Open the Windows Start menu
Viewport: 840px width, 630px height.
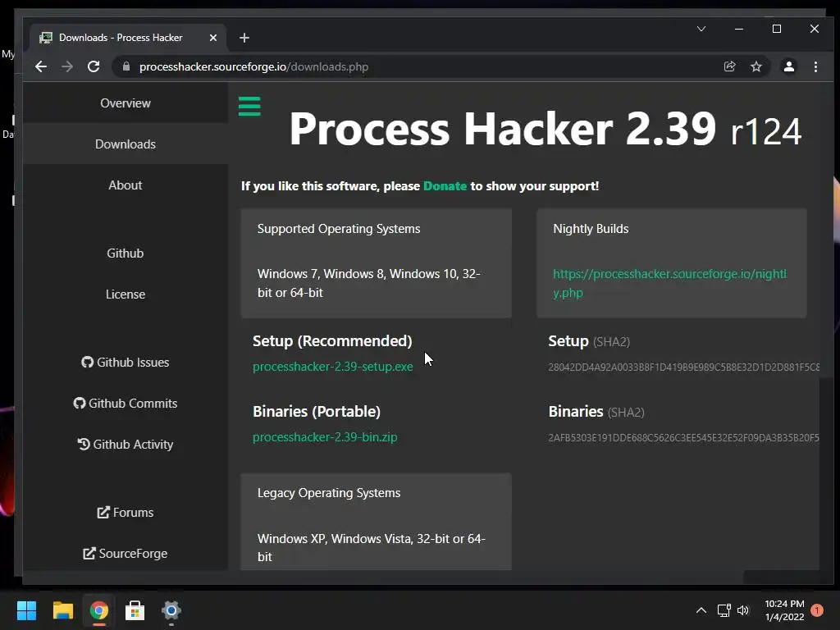tap(26, 610)
